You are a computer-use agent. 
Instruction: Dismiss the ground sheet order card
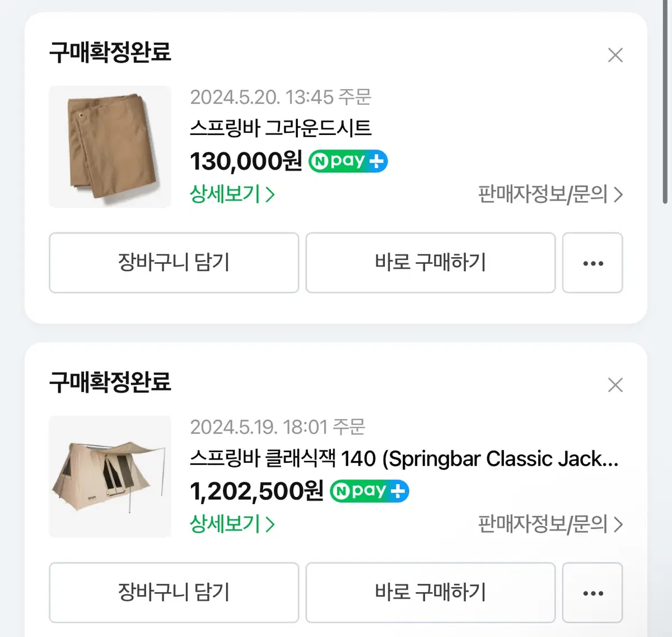615,55
